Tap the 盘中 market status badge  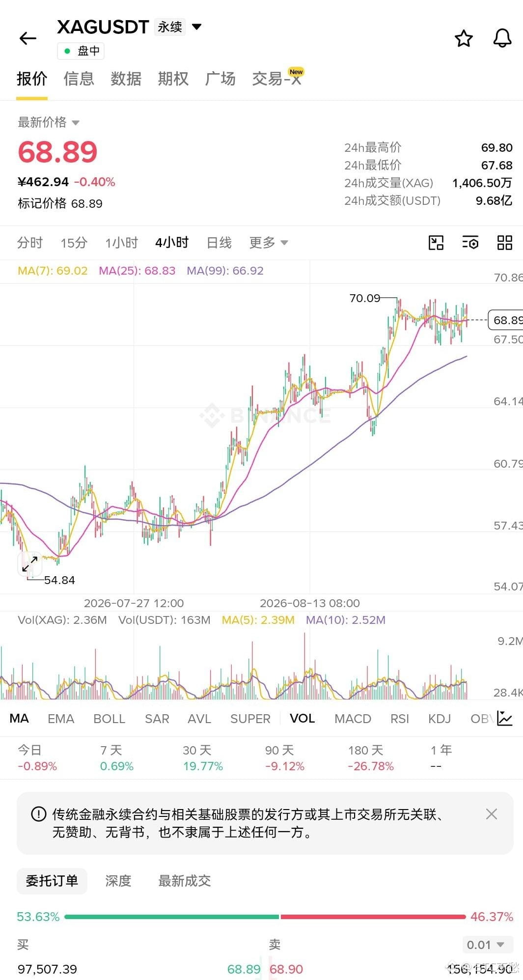coord(81,51)
